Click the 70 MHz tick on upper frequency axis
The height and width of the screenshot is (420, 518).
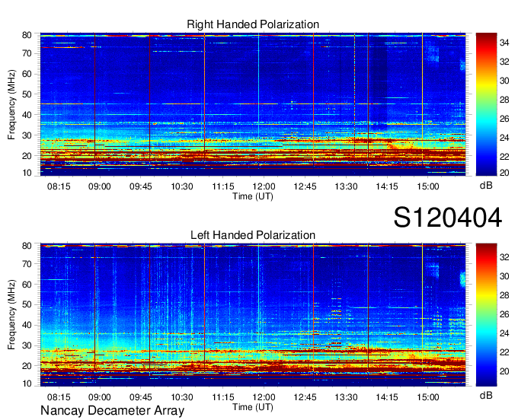pyautogui.click(x=27, y=53)
